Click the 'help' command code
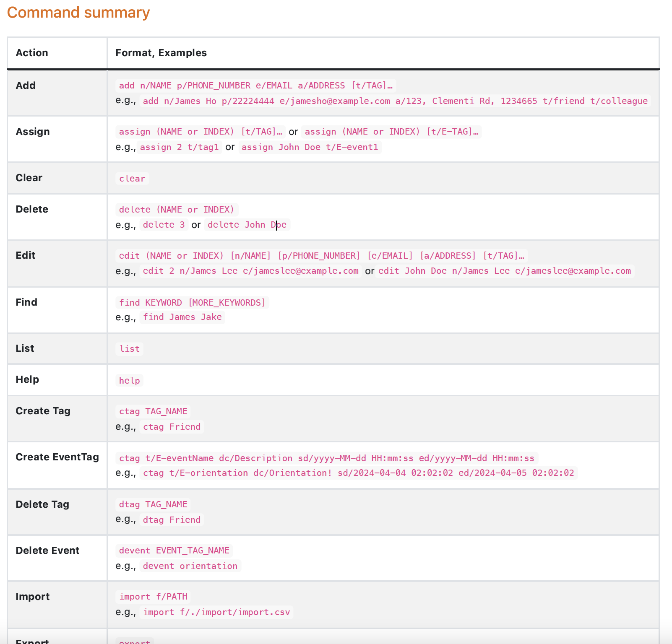This screenshot has height=644, width=672. pos(129,381)
